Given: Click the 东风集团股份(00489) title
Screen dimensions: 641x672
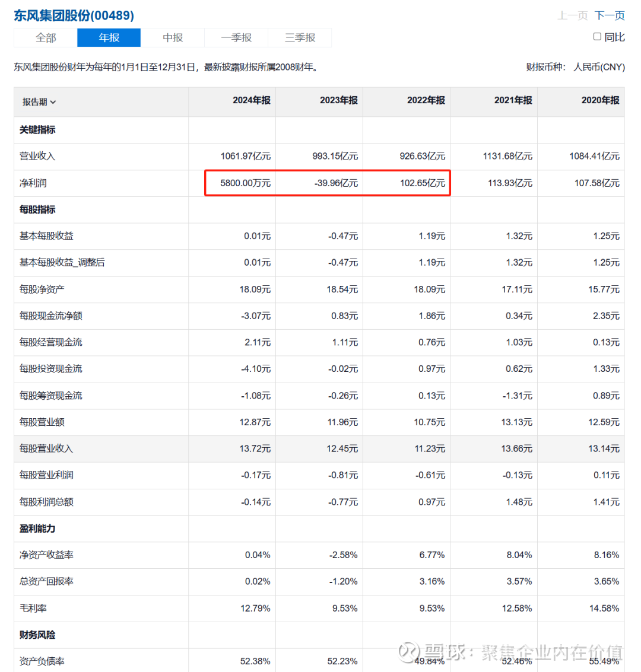Looking at the screenshot, I should coord(74,15).
